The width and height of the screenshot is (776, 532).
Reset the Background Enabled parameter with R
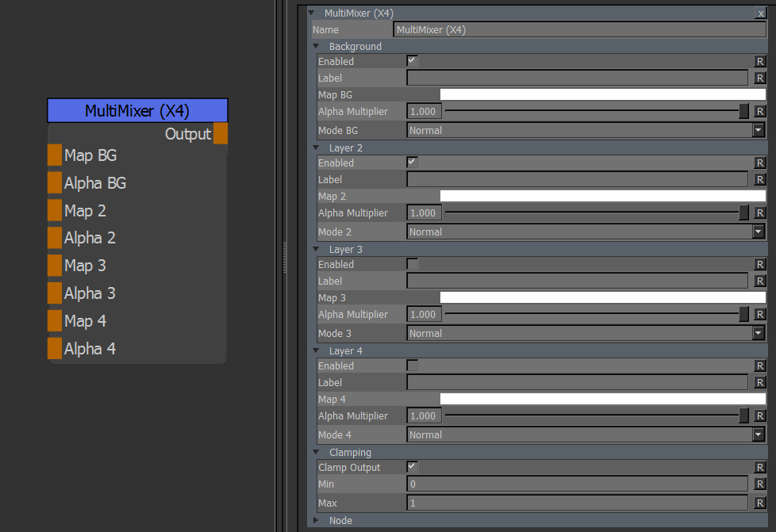[x=759, y=61]
